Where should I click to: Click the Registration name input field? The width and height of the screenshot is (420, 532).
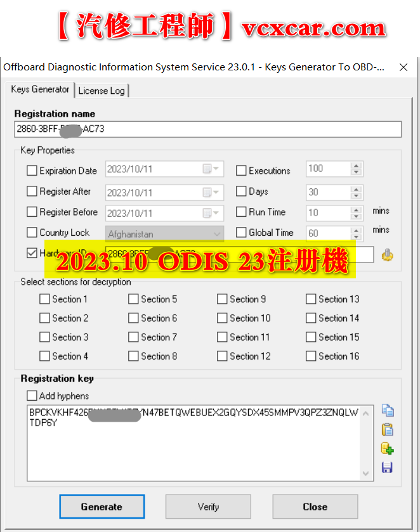coord(208,129)
